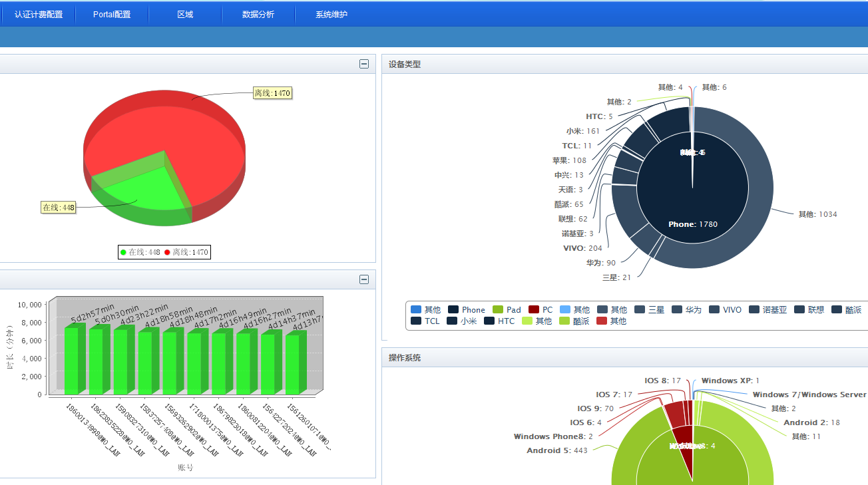
Task: Click the 数据分析 menu item
Action: click(x=258, y=15)
